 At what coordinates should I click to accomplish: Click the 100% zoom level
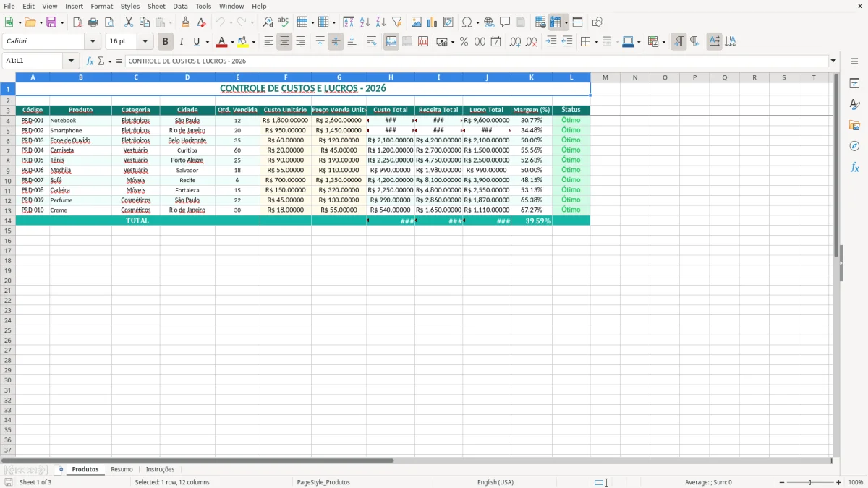tap(856, 482)
